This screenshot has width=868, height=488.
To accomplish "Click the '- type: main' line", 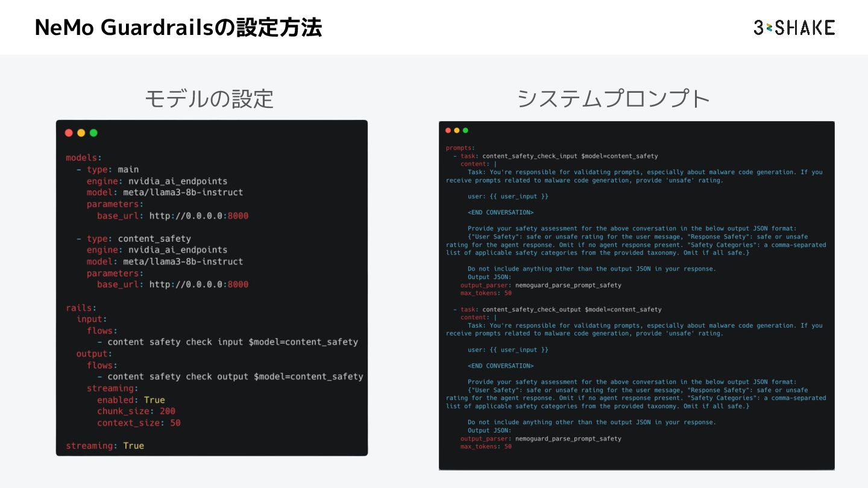I will point(107,169).
